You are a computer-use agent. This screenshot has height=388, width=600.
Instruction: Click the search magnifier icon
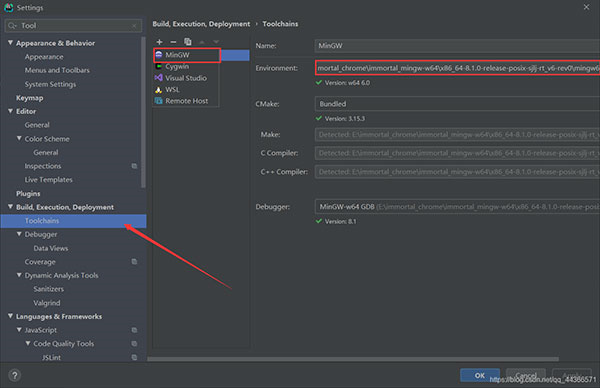click(x=12, y=26)
